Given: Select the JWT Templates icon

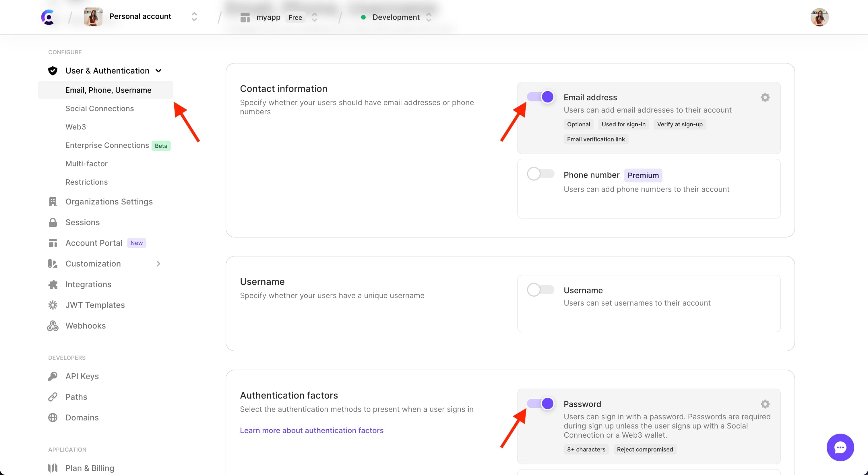Looking at the screenshot, I should click(x=53, y=305).
